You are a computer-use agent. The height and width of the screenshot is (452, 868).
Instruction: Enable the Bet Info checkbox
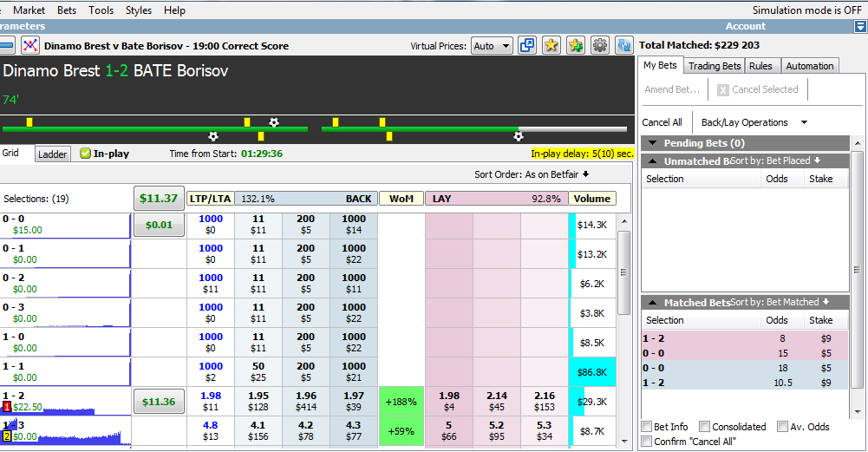[647, 427]
